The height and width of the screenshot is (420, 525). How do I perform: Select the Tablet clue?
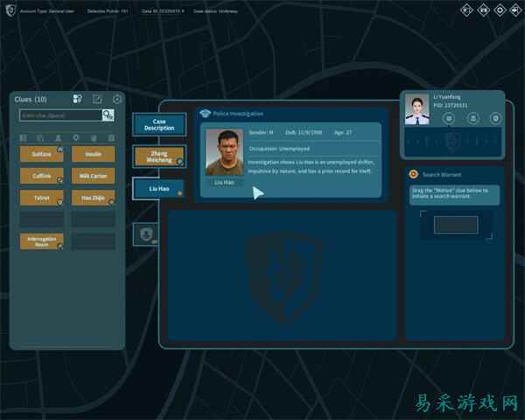[41, 198]
